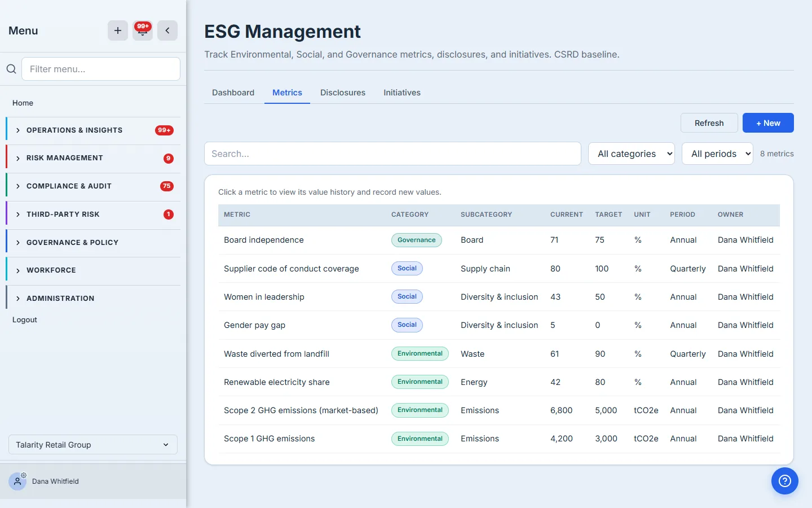Screen dimensions: 812x508
Task: Switch to the Dashboard tab
Action: [x=233, y=93]
